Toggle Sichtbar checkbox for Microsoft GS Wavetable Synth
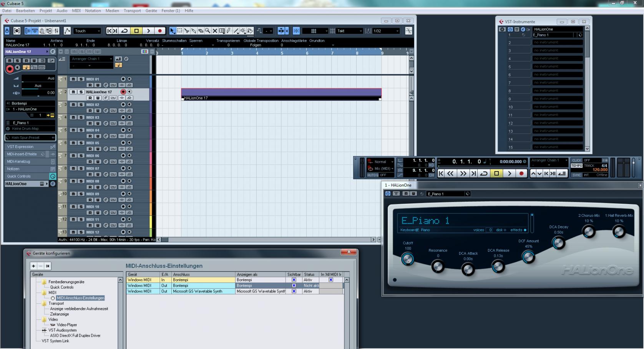This screenshot has height=349, width=644. pos(294,291)
